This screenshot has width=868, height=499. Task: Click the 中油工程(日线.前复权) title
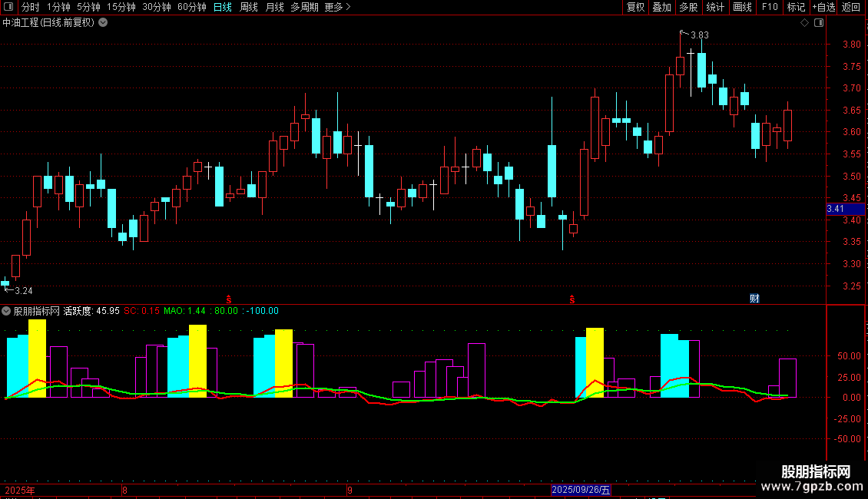48,23
